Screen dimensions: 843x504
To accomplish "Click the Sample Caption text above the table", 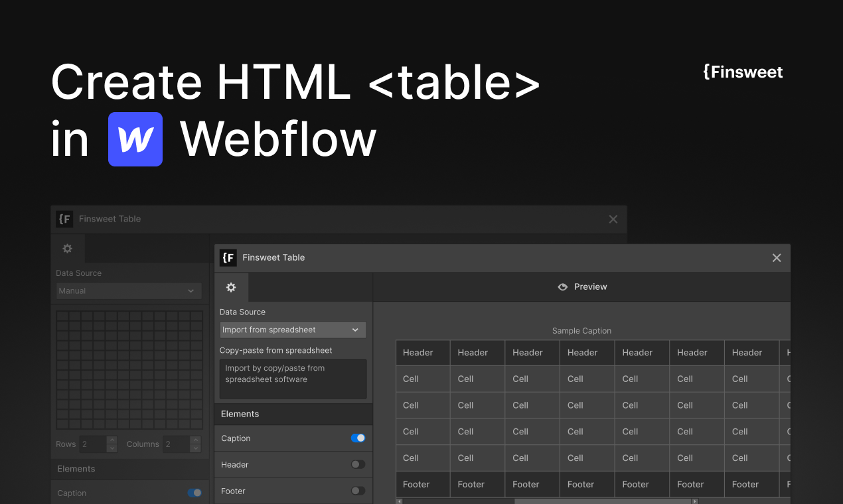I will point(581,331).
